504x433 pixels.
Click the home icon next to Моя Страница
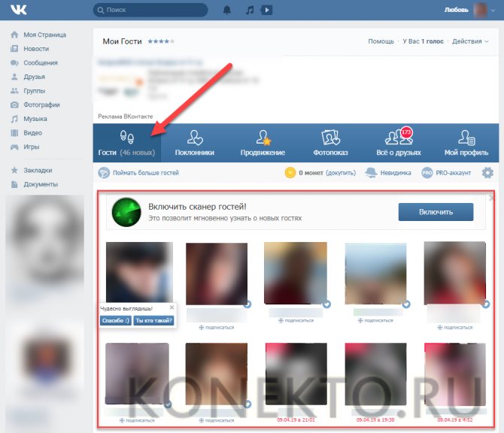click(x=14, y=35)
